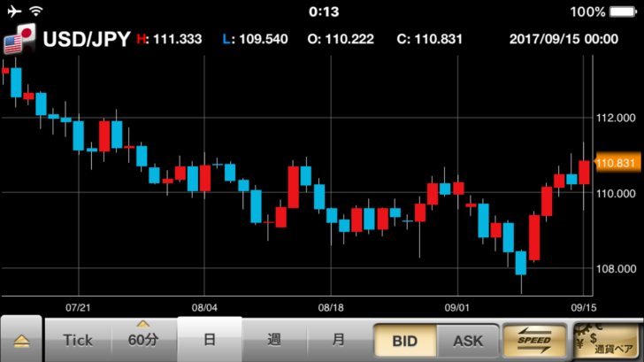Select the 09/15 date marker on axis
The width and height of the screenshot is (644, 362).
point(581,308)
